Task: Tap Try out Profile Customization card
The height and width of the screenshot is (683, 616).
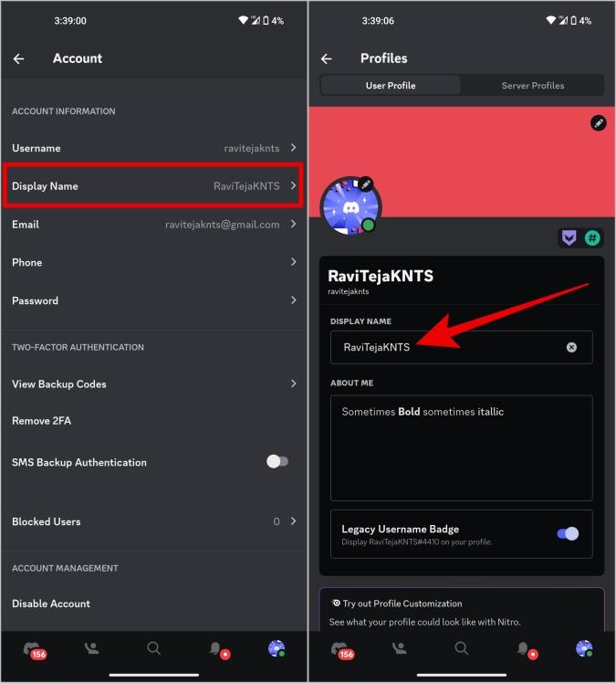Action: pos(462,609)
